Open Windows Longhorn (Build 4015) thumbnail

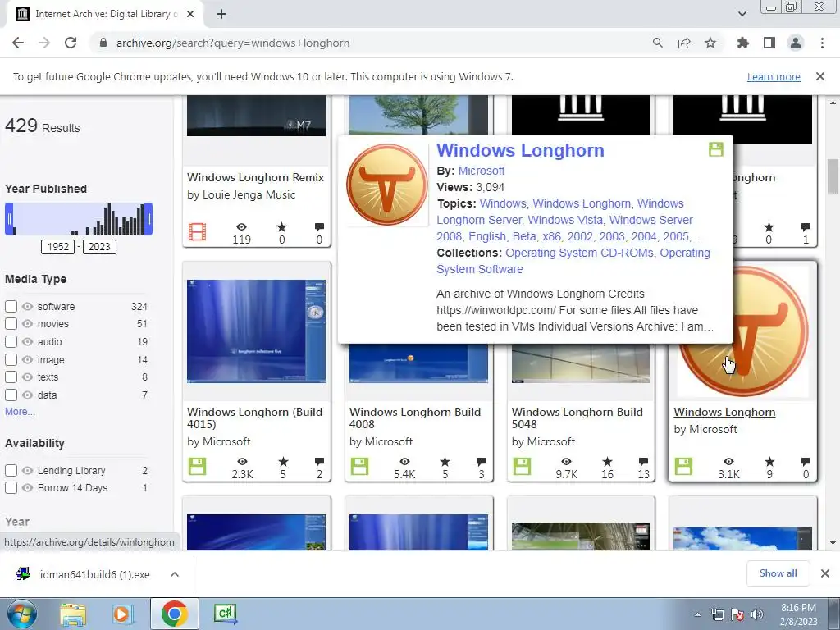[x=256, y=331]
